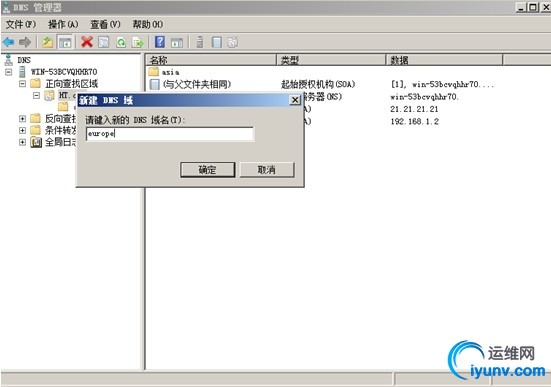
Task: Collapse the 正向查找区域 node
Action: 22,84
